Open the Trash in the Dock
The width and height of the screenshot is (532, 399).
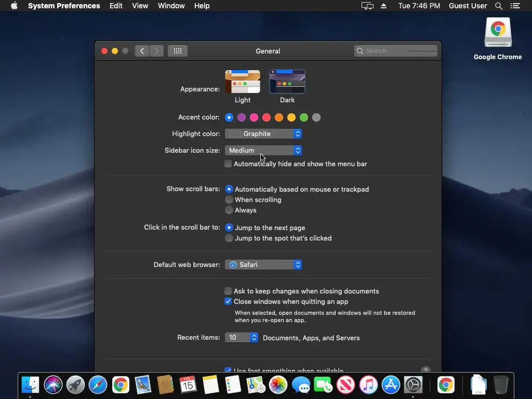501,385
